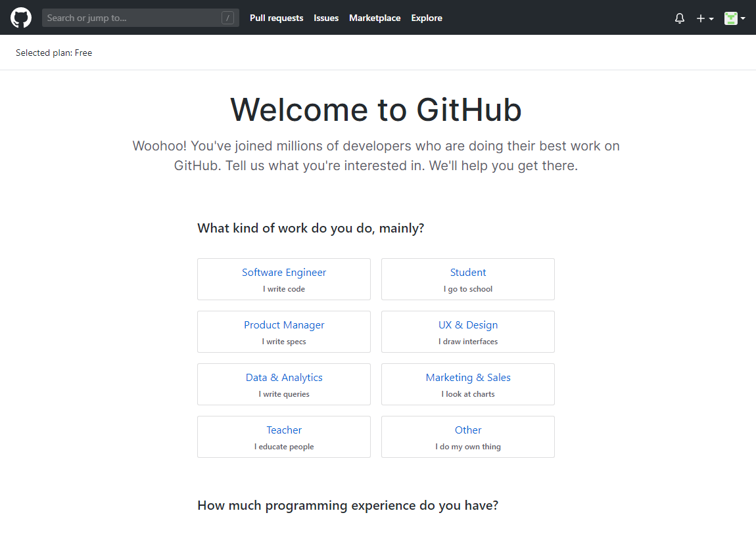
Task: Go to Pull requests
Action: (x=276, y=18)
